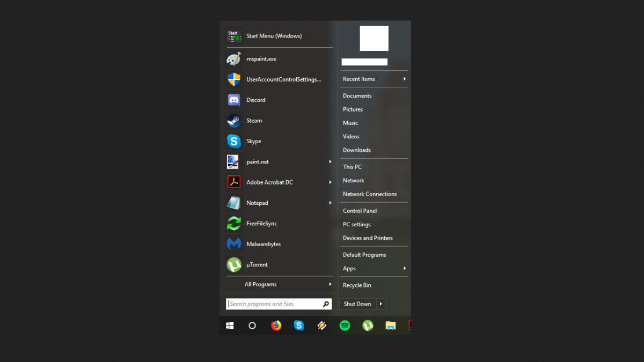This screenshot has width=644, height=362.
Task: Launch µTorrent from the start menu list
Action: (x=279, y=264)
